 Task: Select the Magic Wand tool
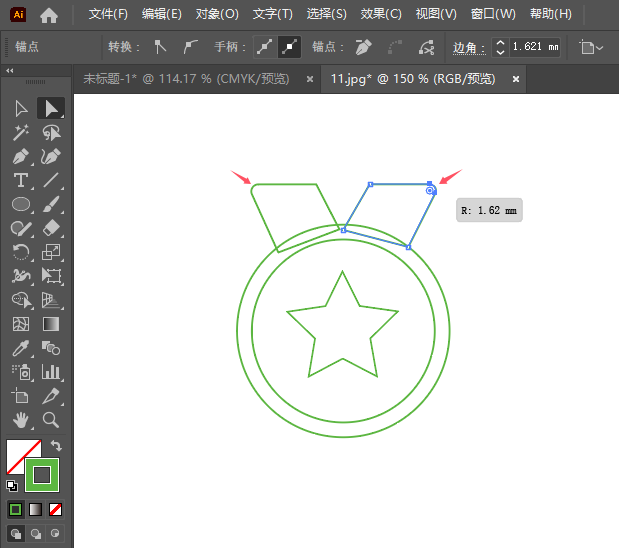point(21,132)
